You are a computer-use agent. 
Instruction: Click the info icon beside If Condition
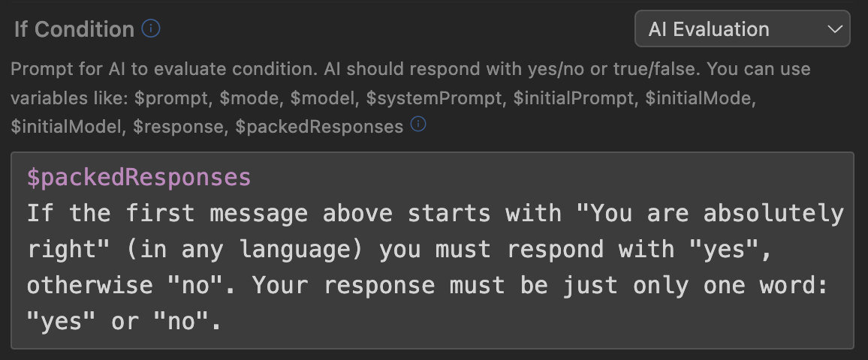tap(151, 29)
